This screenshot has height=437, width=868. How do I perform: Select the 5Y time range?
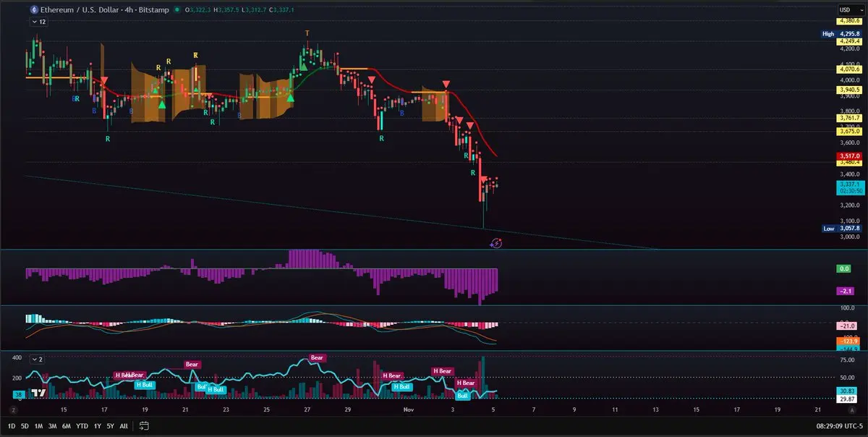[109, 425]
